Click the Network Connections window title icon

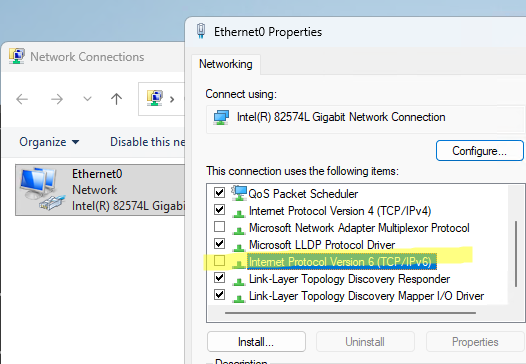coord(17,56)
